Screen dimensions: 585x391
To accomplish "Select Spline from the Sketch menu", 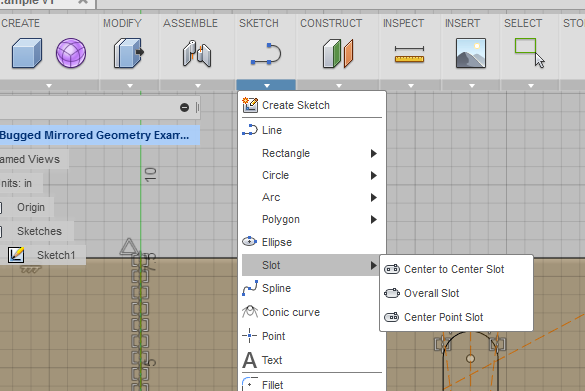I will (x=312, y=288).
